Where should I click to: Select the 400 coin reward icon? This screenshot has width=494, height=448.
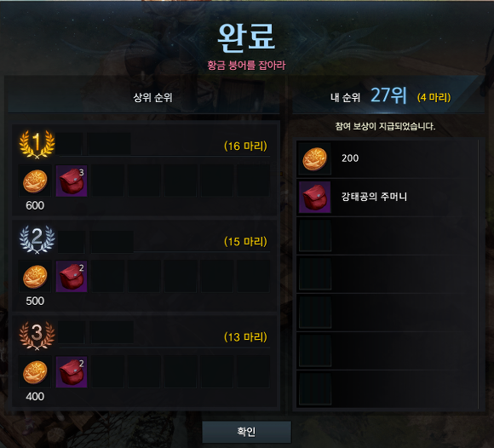tap(35, 372)
